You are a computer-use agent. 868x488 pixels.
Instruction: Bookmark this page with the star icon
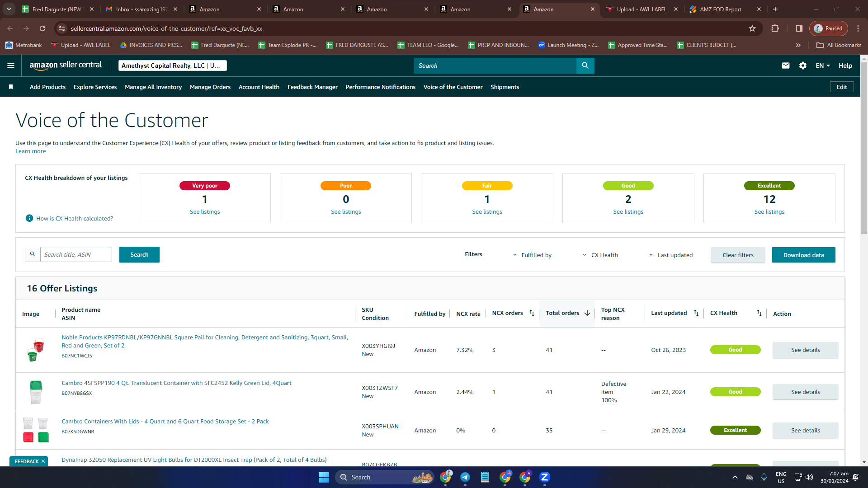click(x=752, y=28)
